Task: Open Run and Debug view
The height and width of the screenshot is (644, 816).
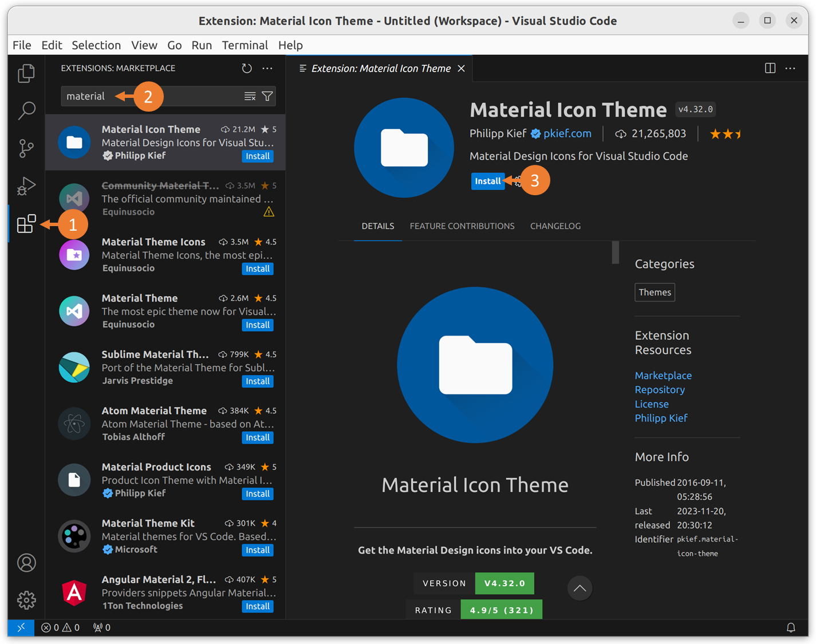Action: coord(26,186)
